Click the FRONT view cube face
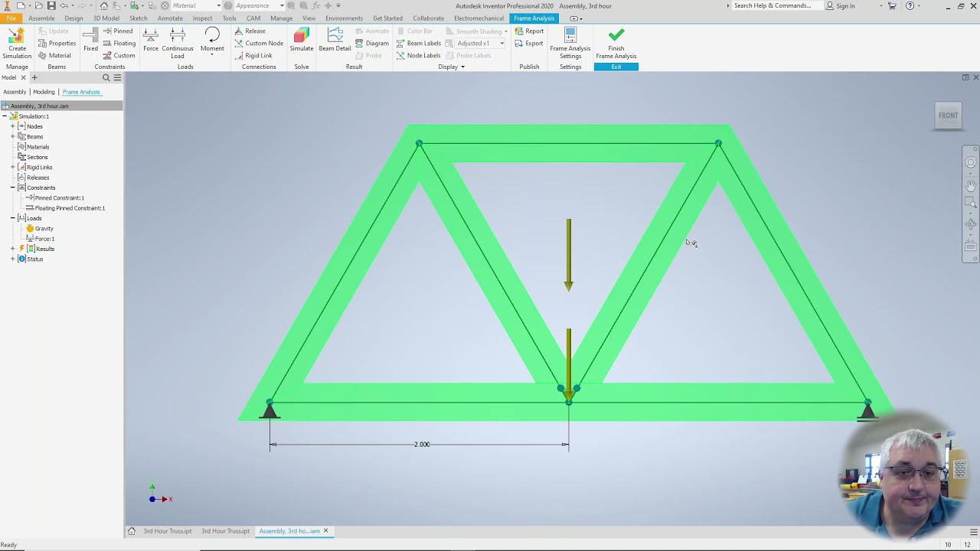The width and height of the screenshot is (980, 551). (x=948, y=116)
